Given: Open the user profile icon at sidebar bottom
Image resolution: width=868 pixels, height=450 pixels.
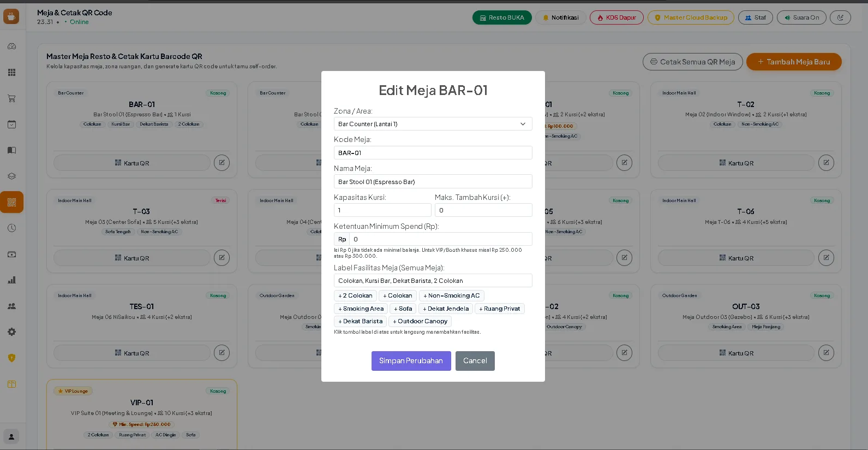Looking at the screenshot, I should tap(11, 437).
